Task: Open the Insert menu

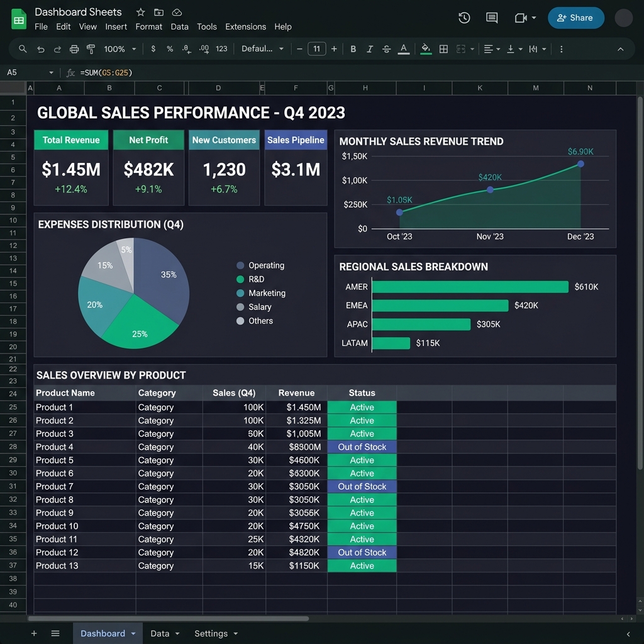Action: [x=116, y=26]
